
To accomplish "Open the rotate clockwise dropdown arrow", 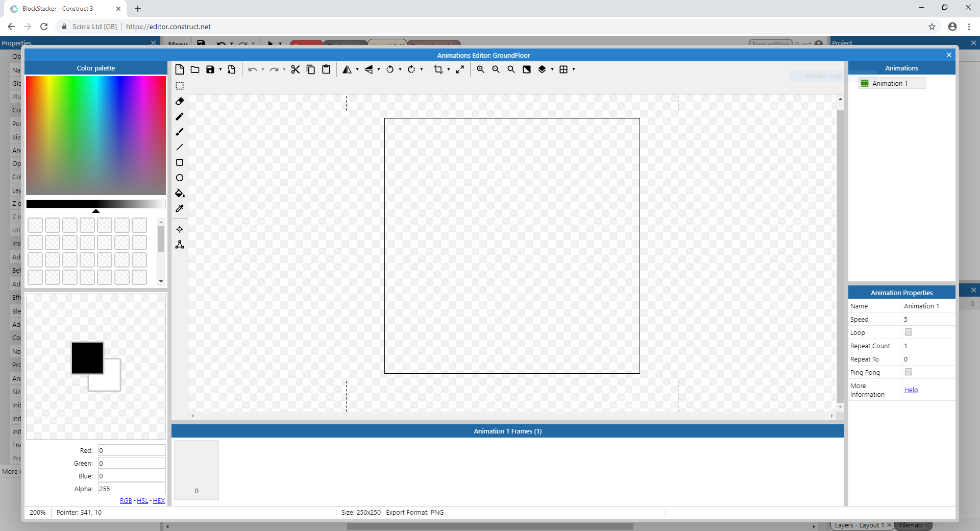I will click(421, 69).
